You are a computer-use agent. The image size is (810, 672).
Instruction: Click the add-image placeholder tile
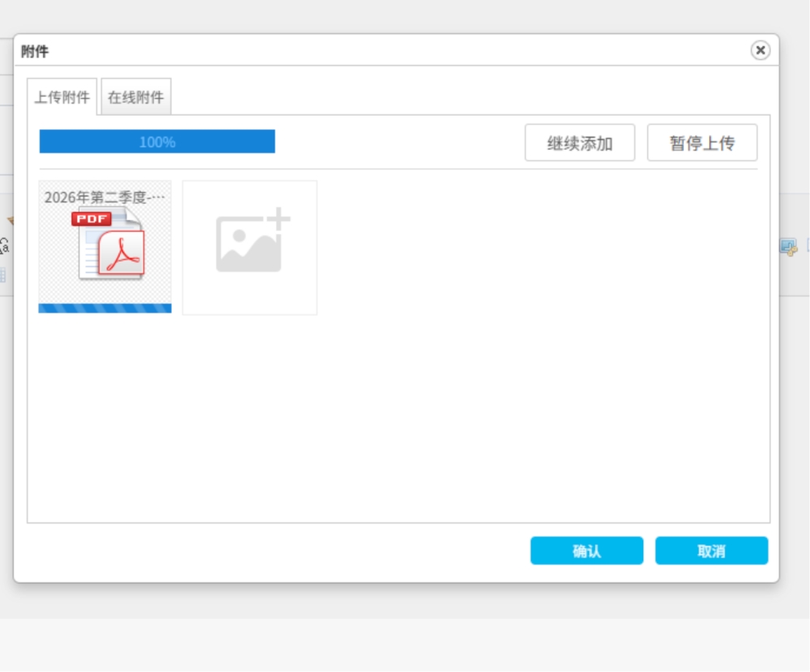pyautogui.click(x=249, y=248)
